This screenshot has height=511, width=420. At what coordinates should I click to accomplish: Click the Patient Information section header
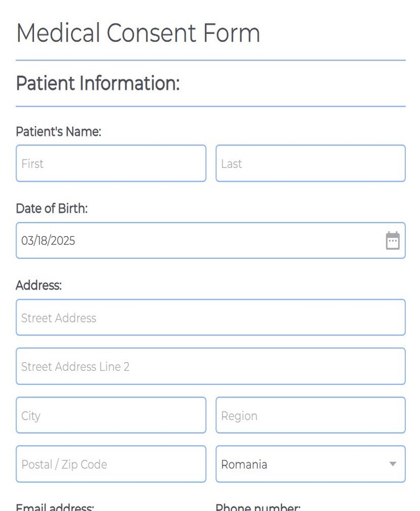pos(98,83)
